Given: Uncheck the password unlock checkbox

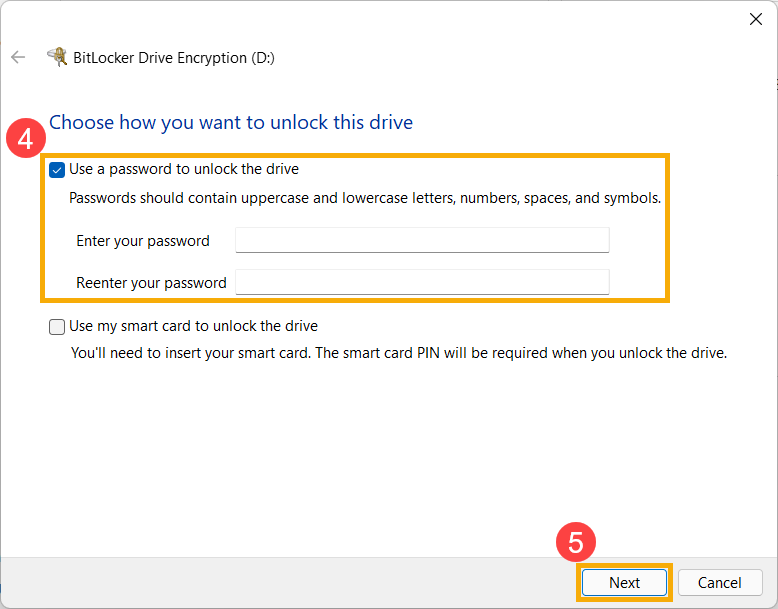Looking at the screenshot, I should pos(57,170).
